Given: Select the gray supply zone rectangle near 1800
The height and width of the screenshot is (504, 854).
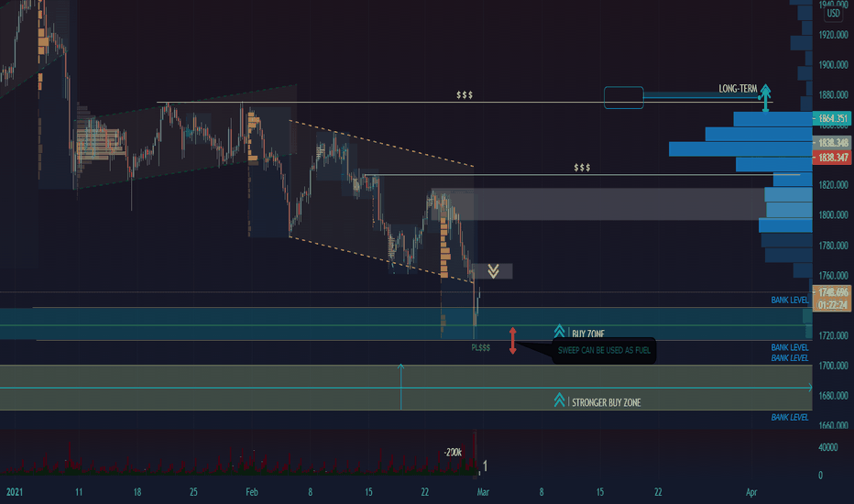Looking at the screenshot, I should pos(599,204).
